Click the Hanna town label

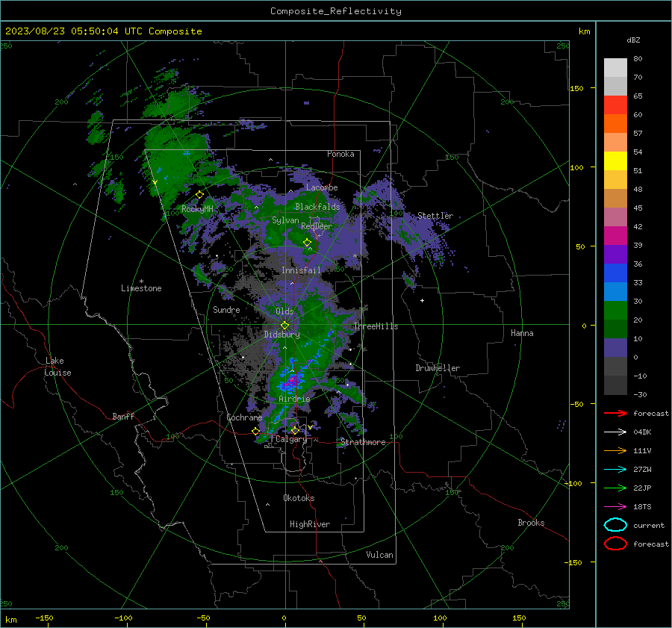coord(522,333)
